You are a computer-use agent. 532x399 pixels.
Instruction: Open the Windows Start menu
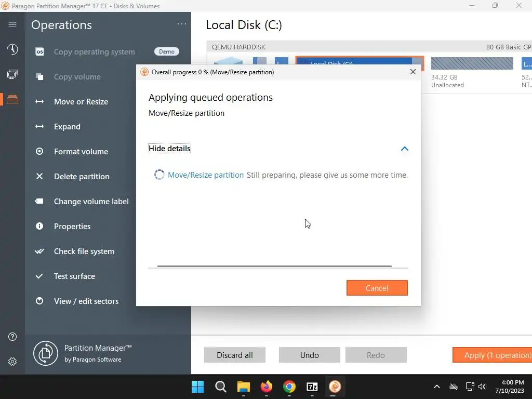coord(197,387)
